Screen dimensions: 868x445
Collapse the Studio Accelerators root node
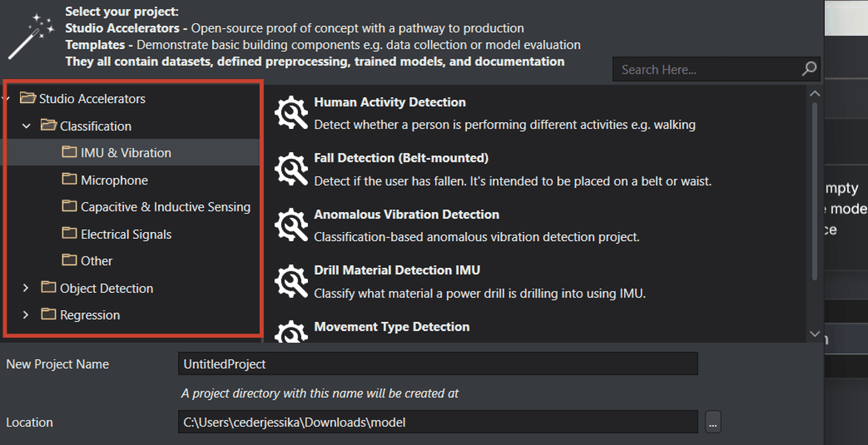point(6,99)
